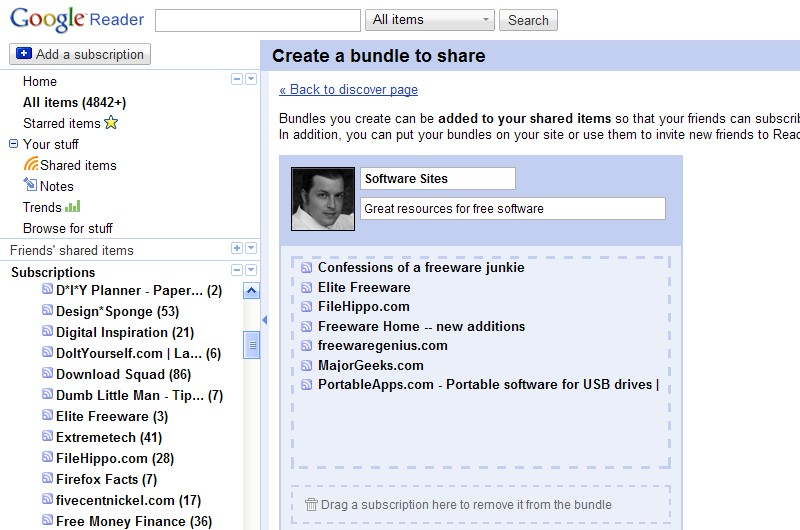Click feed icon next to Design*Sponge

click(47, 310)
